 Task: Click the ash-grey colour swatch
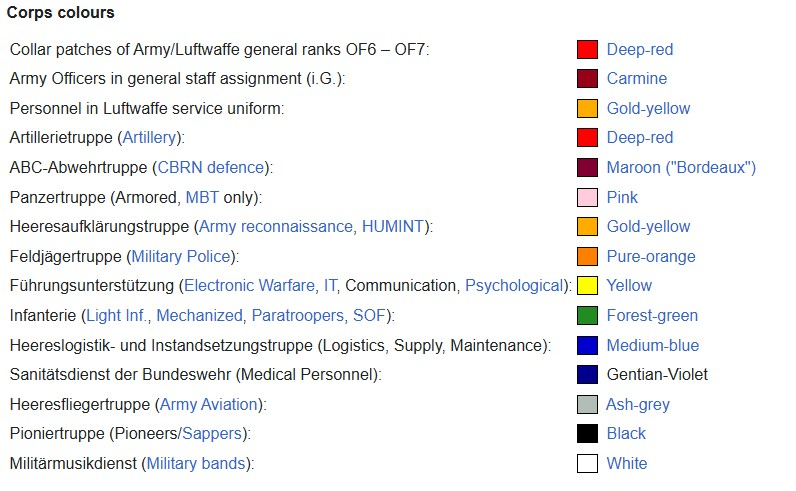point(587,405)
